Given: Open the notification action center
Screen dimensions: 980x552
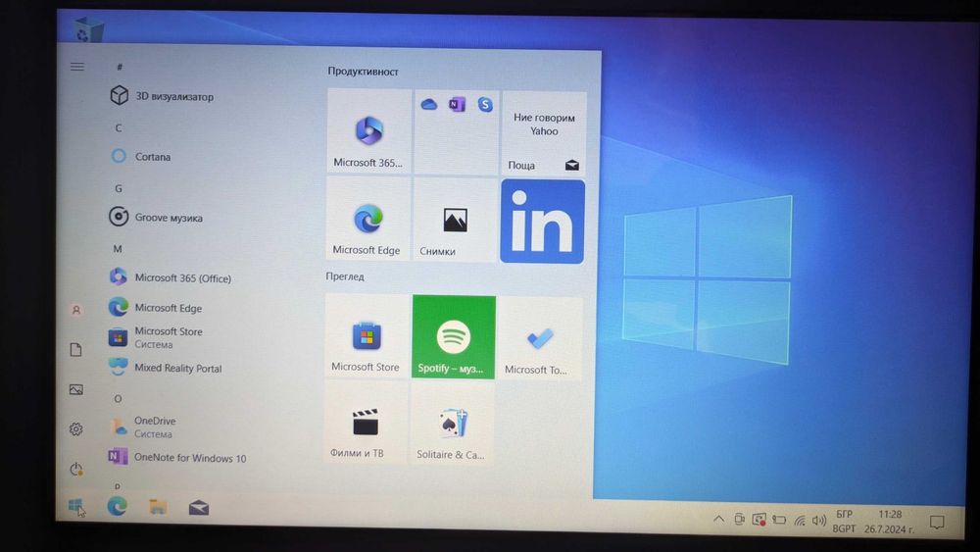Looking at the screenshot, I should coord(937,522).
